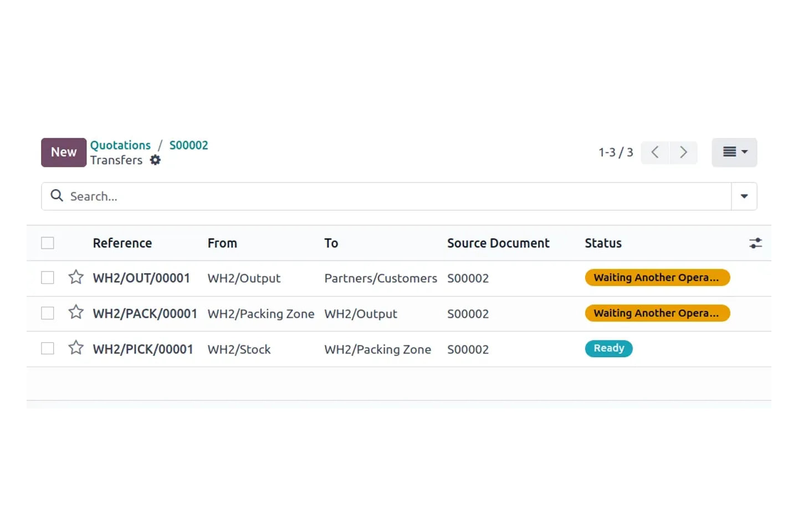Go back to Quotations breadcrumb

click(x=120, y=145)
